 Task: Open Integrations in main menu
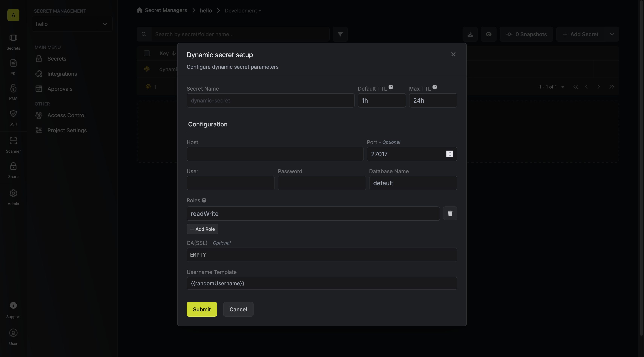62,74
